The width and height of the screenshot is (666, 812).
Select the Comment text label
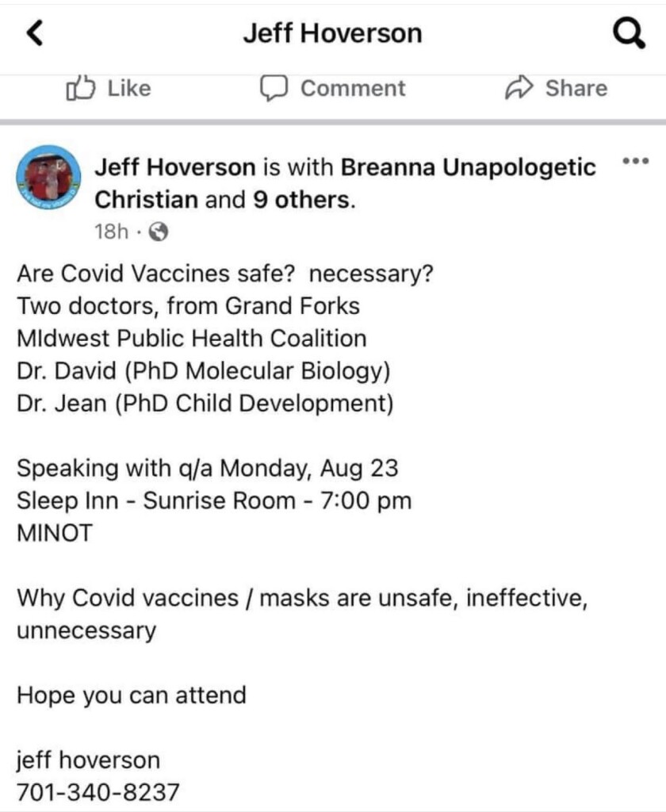pyautogui.click(x=353, y=88)
